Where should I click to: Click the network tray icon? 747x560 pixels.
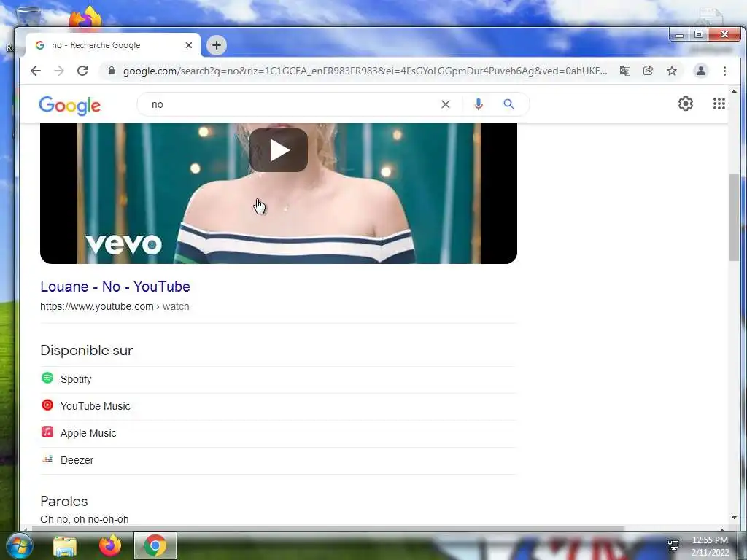673,545
